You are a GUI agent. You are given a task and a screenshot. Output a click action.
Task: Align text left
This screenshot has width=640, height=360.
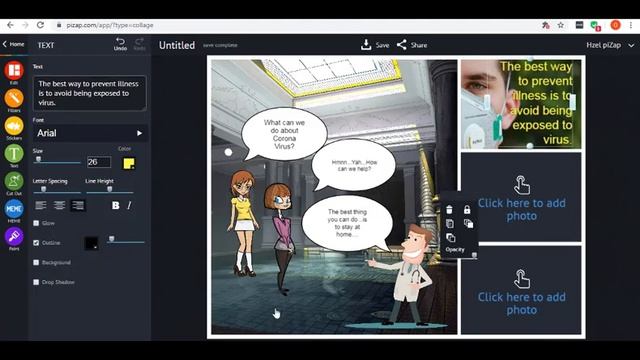(x=40, y=205)
